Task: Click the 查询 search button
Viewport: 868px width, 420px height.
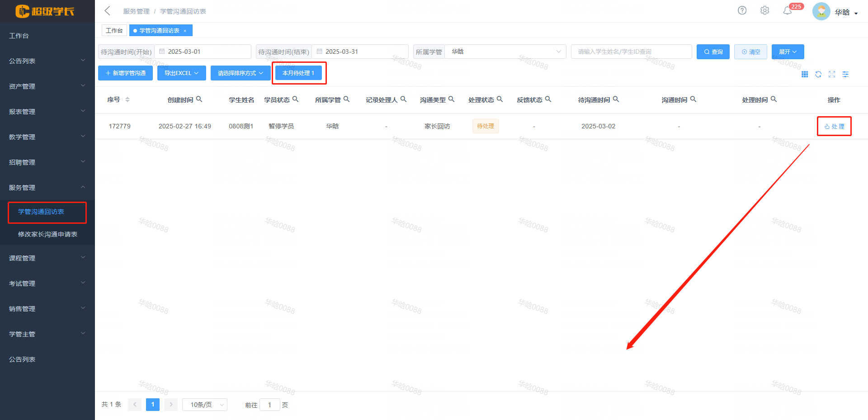Action: coord(713,52)
